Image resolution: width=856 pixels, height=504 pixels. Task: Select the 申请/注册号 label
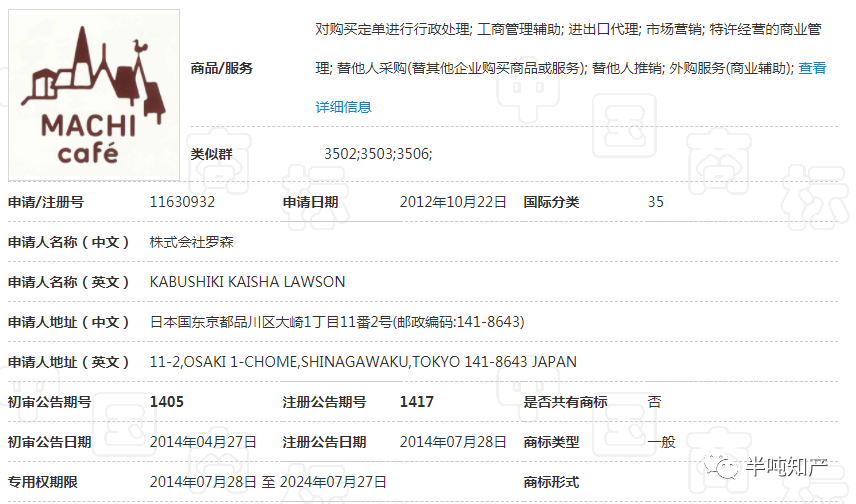(x=46, y=202)
